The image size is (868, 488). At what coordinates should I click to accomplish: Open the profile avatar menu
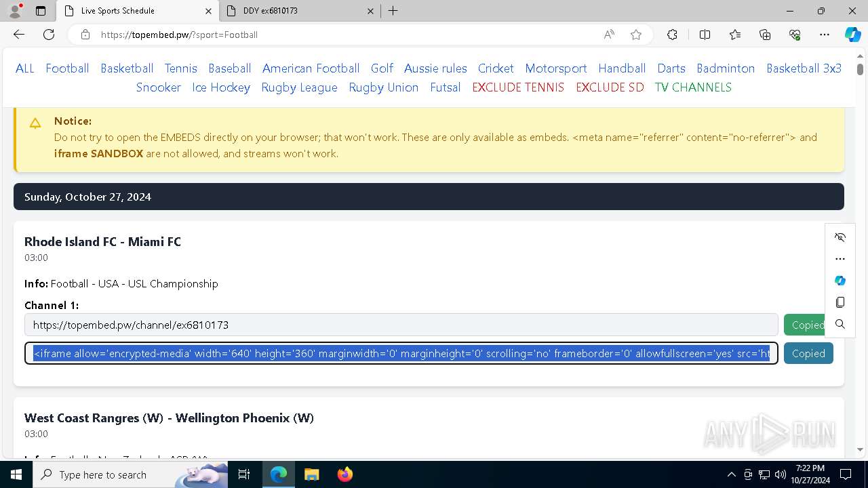tap(15, 11)
